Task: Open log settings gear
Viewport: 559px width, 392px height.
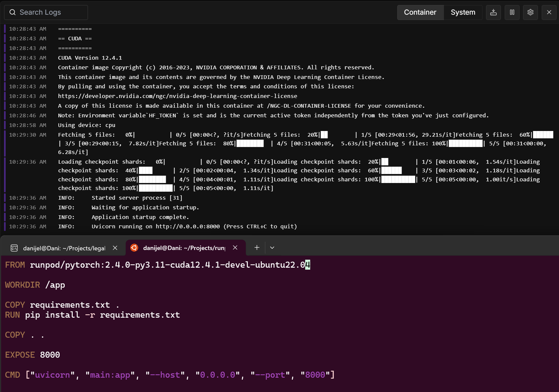Action: tap(530, 12)
